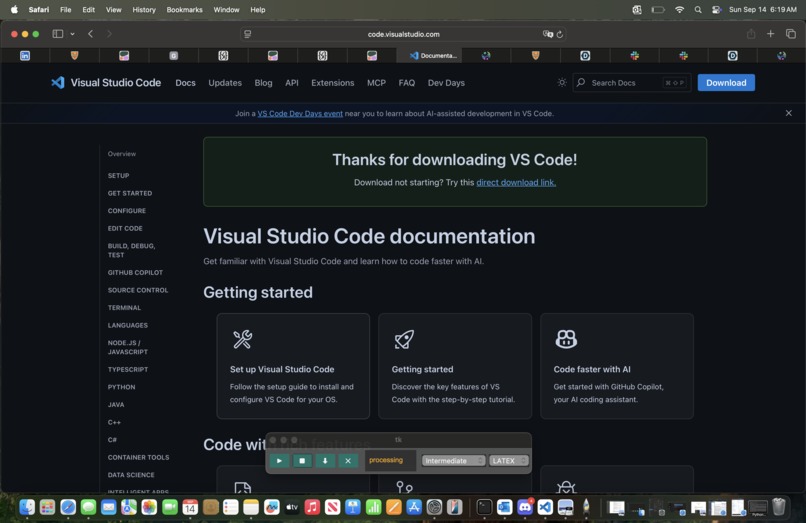Open the page menu icon in address bar
This screenshot has height=523, width=806.
click(x=248, y=34)
